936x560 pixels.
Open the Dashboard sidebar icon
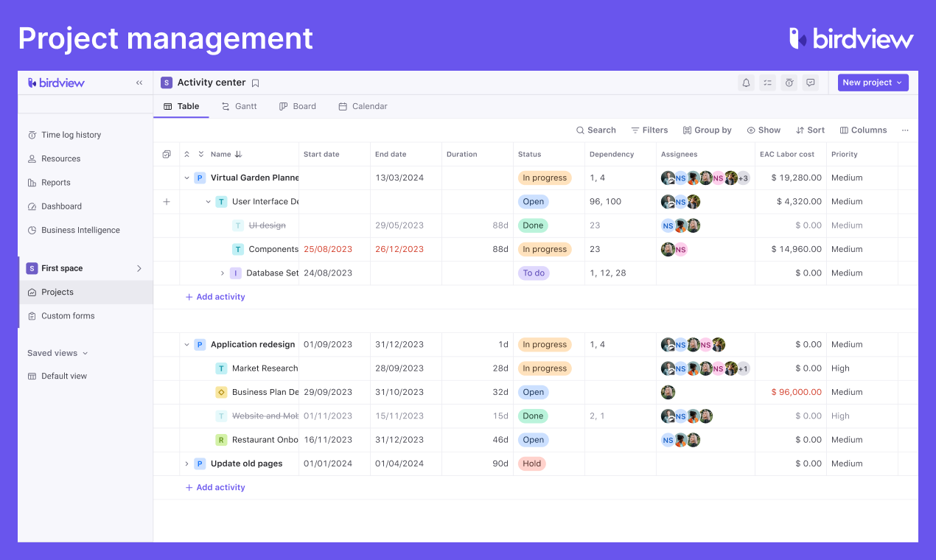point(32,206)
